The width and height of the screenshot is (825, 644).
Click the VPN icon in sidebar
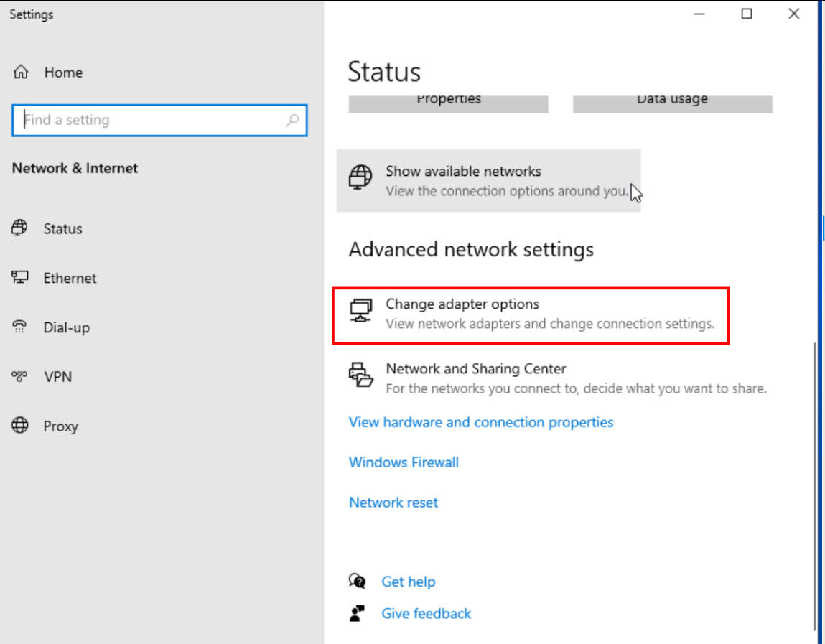coord(20,376)
